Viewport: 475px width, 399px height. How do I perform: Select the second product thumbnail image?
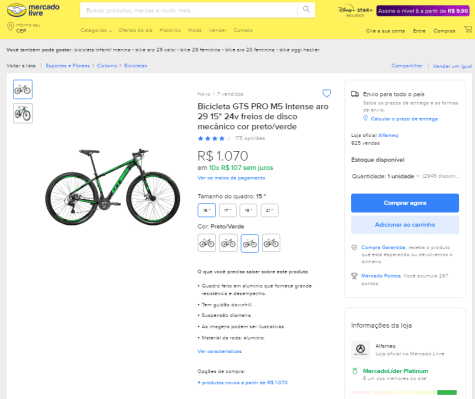coord(23,113)
